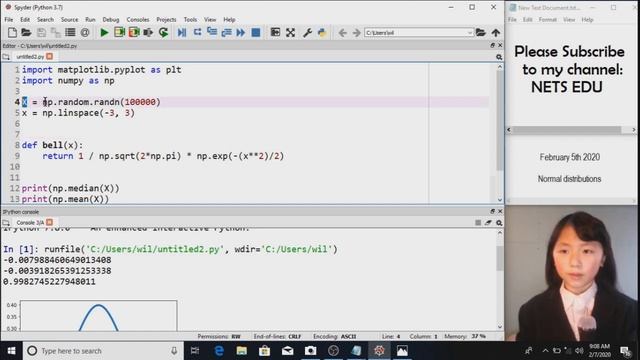Run the file with the green play icon
Image resolution: width=640 pixels, height=360 pixels.
coord(104,32)
